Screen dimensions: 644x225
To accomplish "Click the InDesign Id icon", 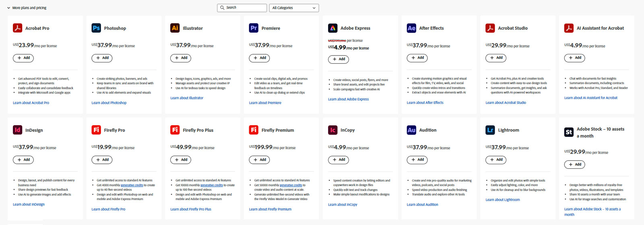I will coord(17,130).
